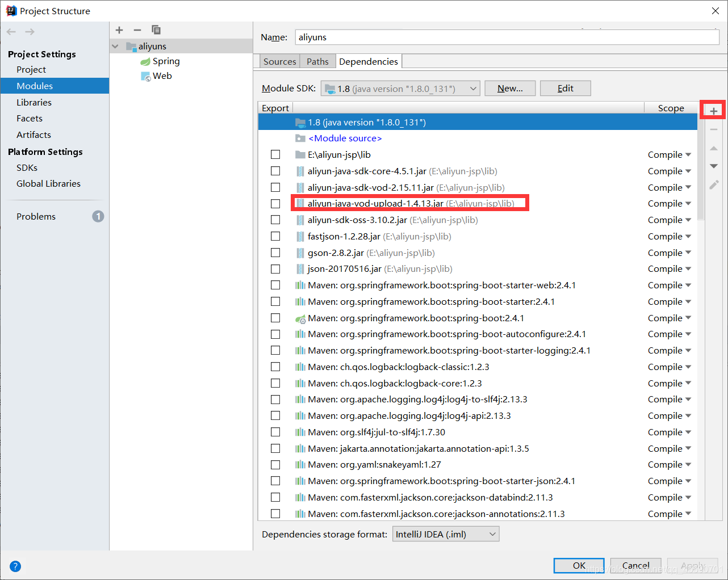Image resolution: width=728 pixels, height=580 pixels.
Task: Check export box for fastjson-1.2.28.jar
Action: (x=275, y=236)
